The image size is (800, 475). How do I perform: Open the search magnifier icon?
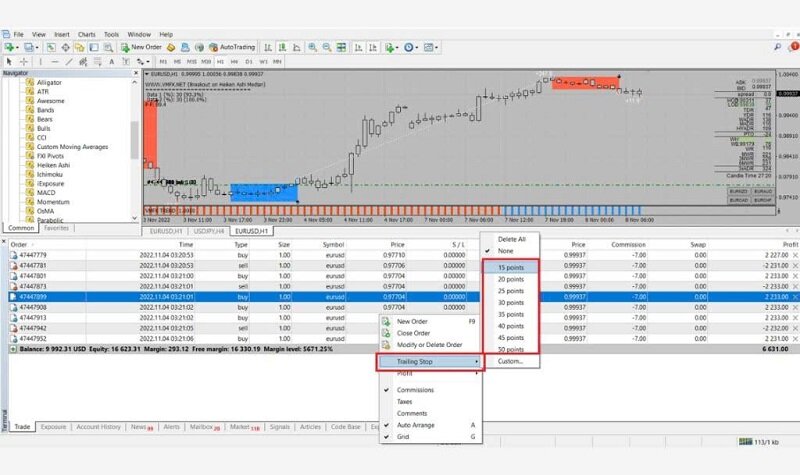point(778,46)
